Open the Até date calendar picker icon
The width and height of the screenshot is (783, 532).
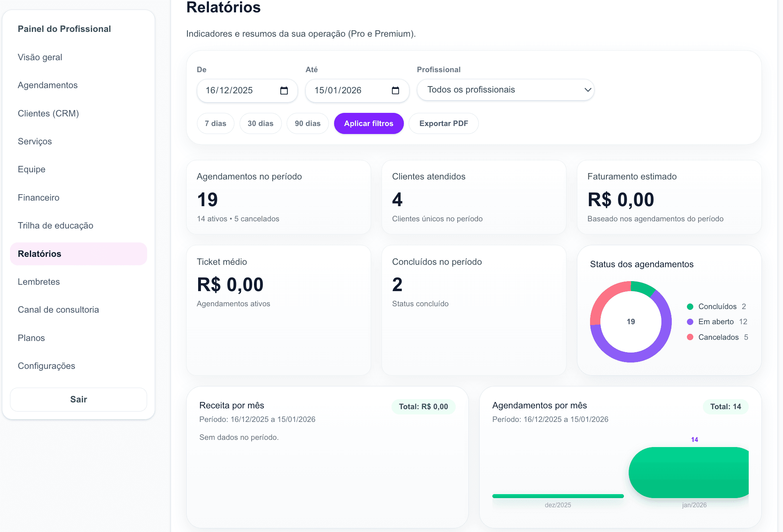point(395,91)
